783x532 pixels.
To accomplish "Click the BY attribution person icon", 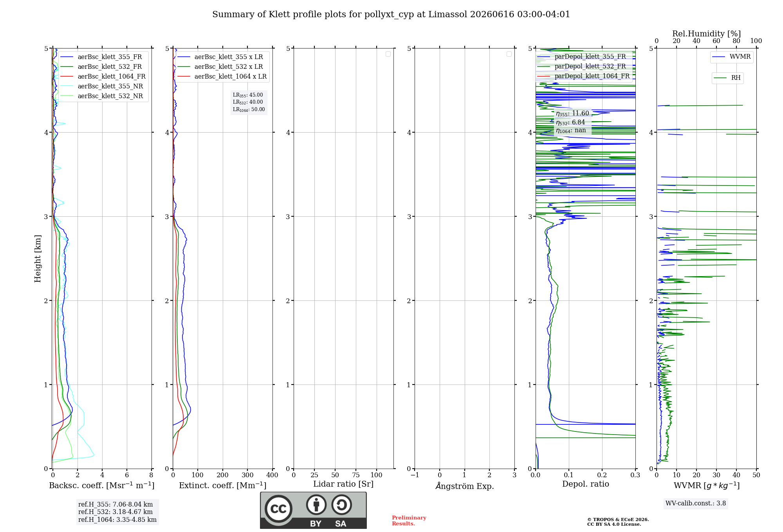I will click(x=316, y=505).
